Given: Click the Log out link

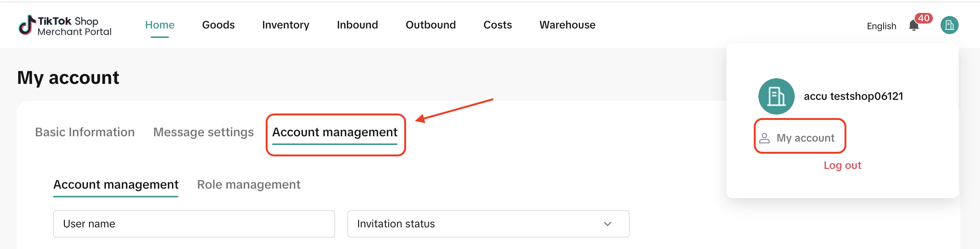Looking at the screenshot, I should point(842,165).
